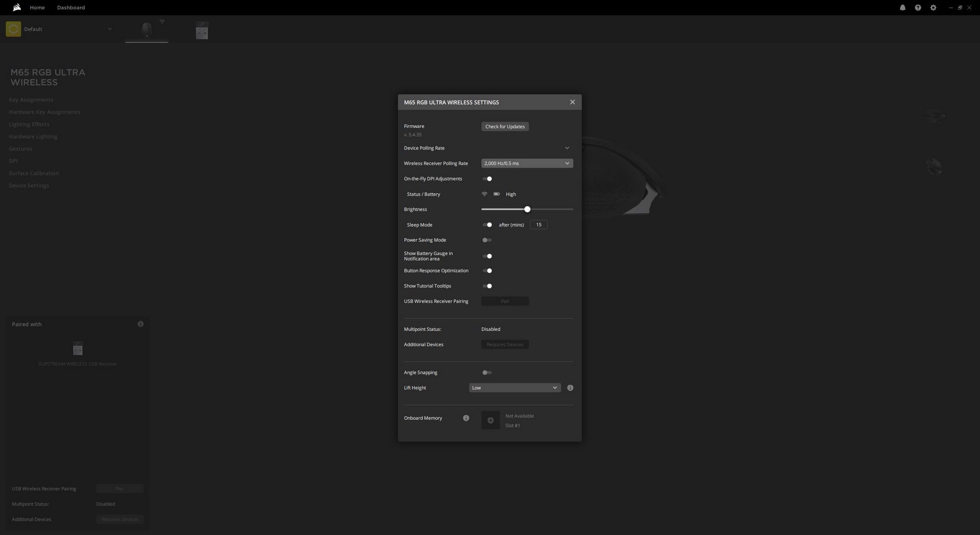This screenshot has height=535, width=980.
Task: Click Pair button in Paired with panel
Action: click(x=120, y=489)
